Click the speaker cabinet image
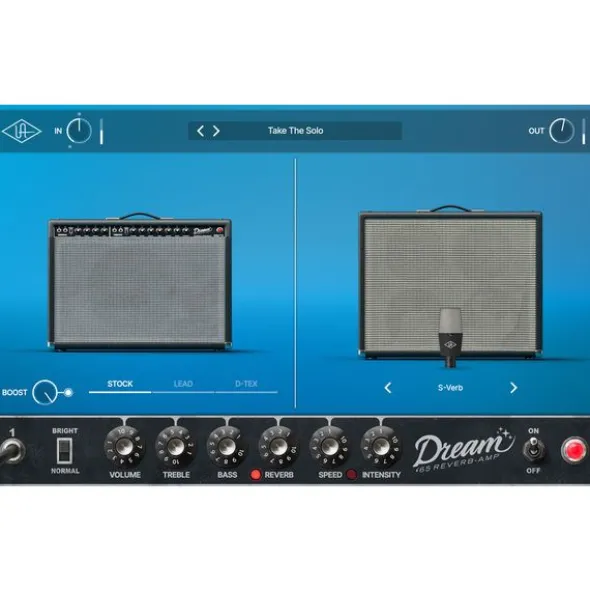Viewport: 590px width, 591px height. click(x=451, y=283)
